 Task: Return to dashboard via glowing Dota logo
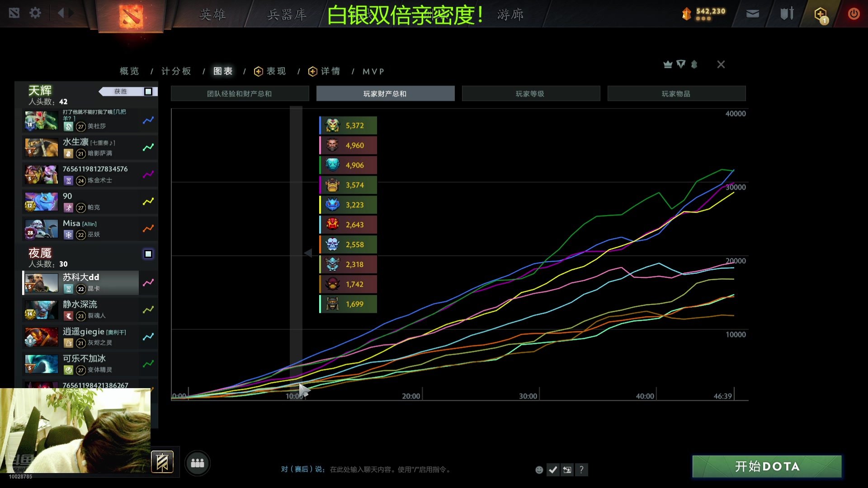(131, 16)
